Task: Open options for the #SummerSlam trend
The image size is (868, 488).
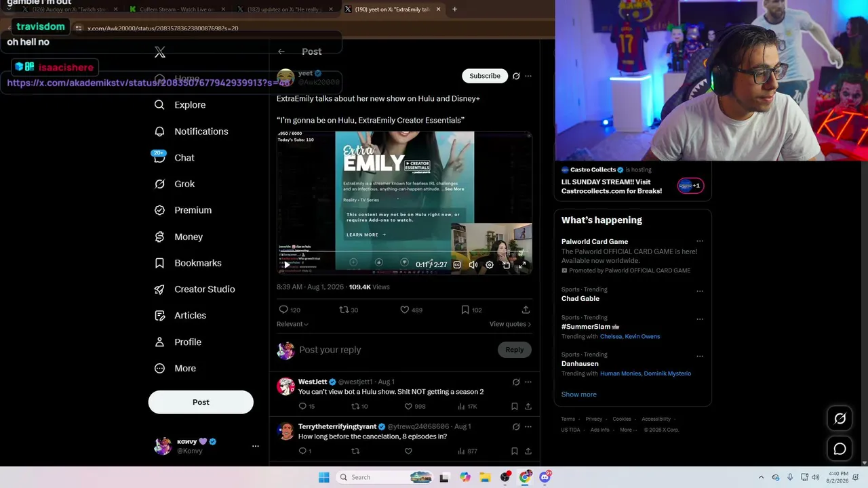Action: (x=700, y=319)
